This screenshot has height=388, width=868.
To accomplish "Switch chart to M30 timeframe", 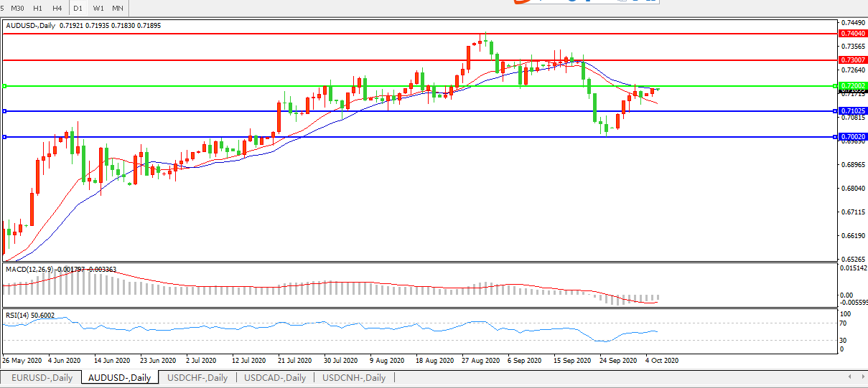I will [x=18, y=8].
